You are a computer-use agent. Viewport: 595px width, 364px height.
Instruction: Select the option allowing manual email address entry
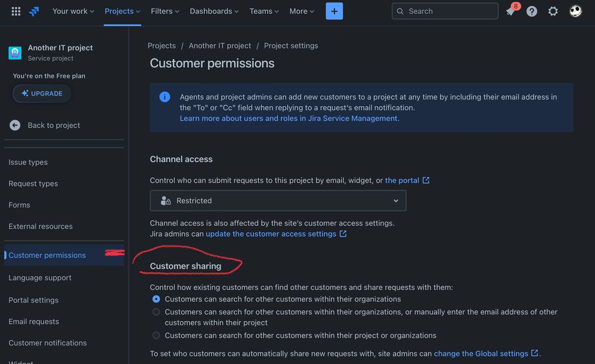(x=156, y=312)
